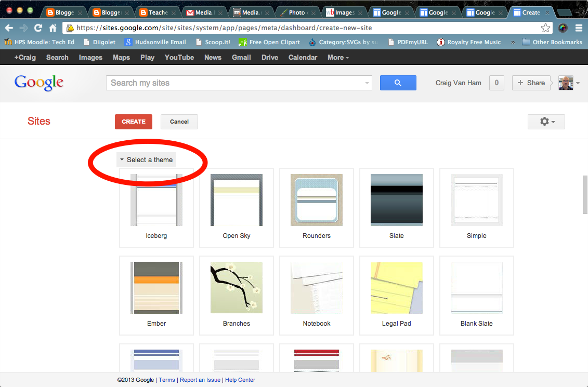Open Gmail from the Google bar

241,57
